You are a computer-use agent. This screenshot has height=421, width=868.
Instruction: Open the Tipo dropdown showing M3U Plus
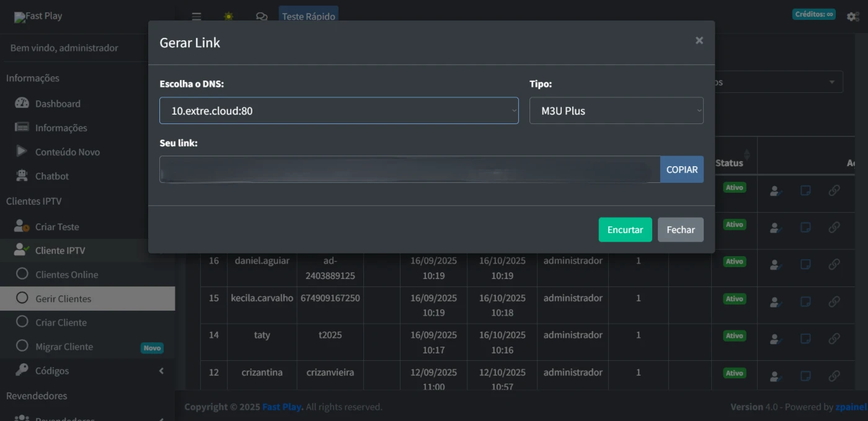click(x=616, y=111)
